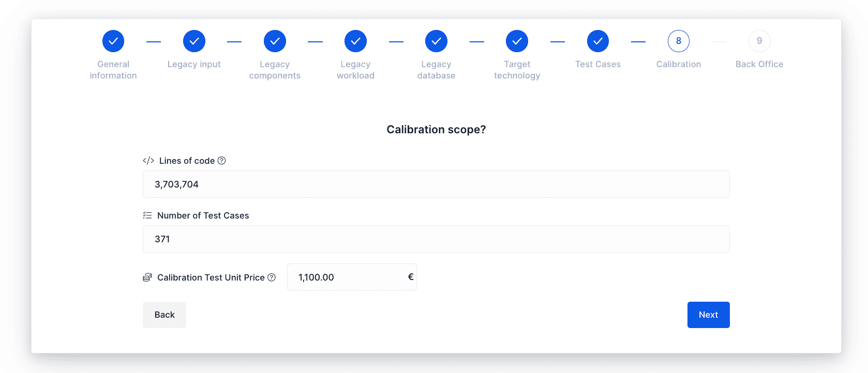Image resolution: width=868 pixels, height=373 pixels.
Task: Jump to the Legacy database step checkmark
Action: tap(436, 41)
